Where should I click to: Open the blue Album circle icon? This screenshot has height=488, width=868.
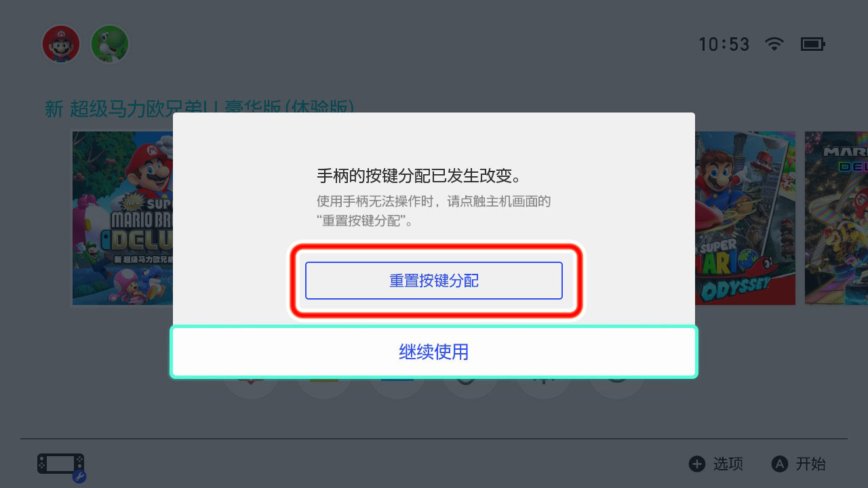pyautogui.click(x=397, y=388)
